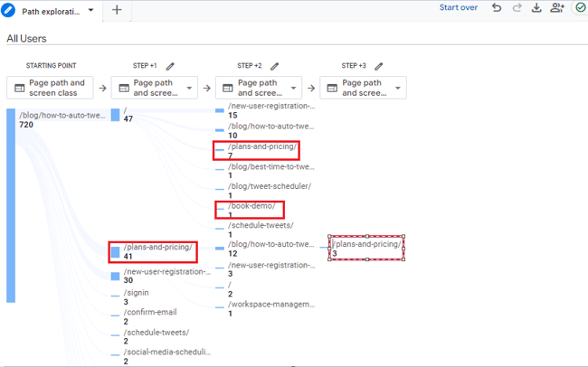
Task: Open the Path exploration tab dropdown arrow
Action: pyautogui.click(x=90, y=11)
